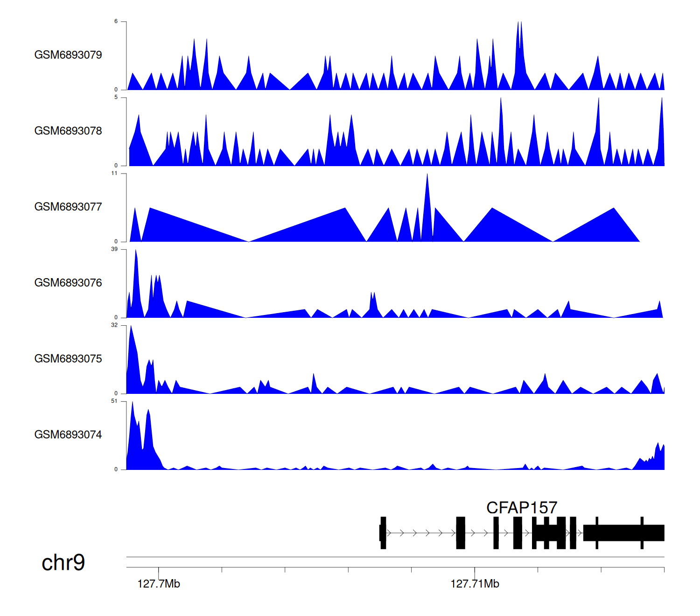
Task: Select the GSM6893074 track label
Action: point(68,435)
